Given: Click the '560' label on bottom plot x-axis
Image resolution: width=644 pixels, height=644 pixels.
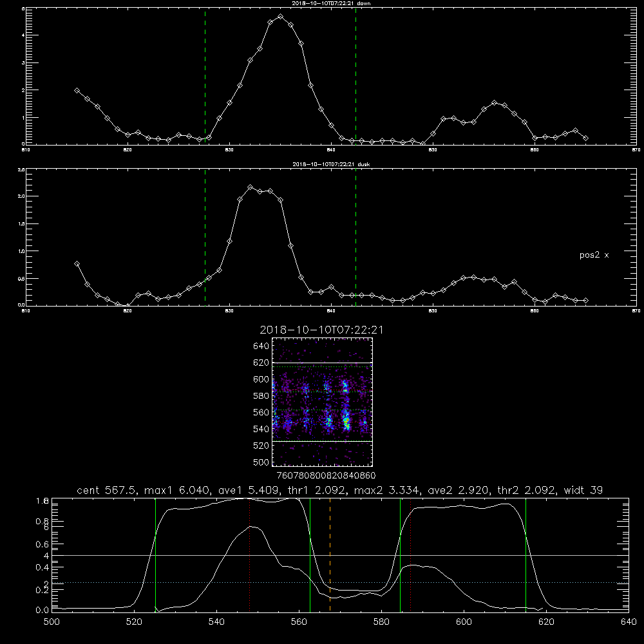Looking at the screenshot, I should [x=299, y=622].
